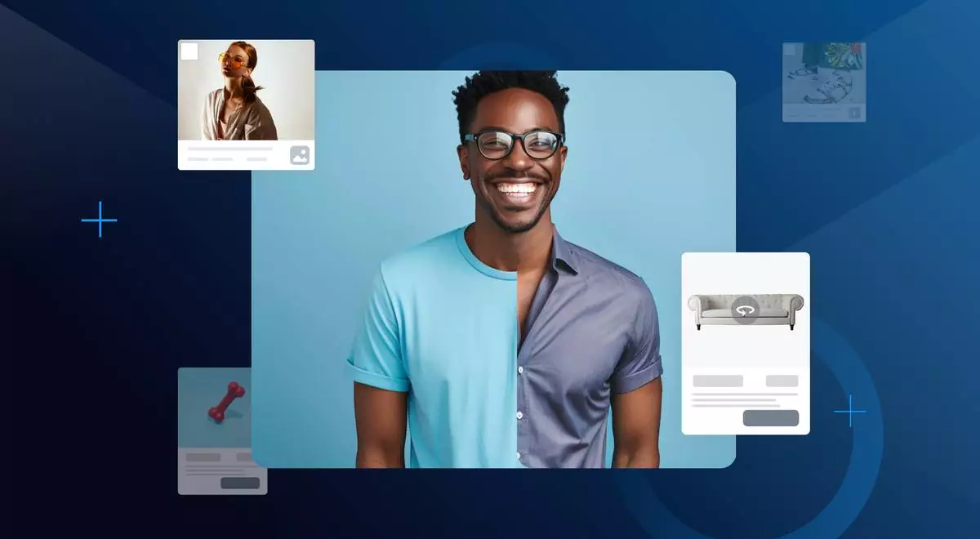The height and width of the screenshot is (539, 980).
Task: Select the wide gray label on the sofa card
Action: 718,381
